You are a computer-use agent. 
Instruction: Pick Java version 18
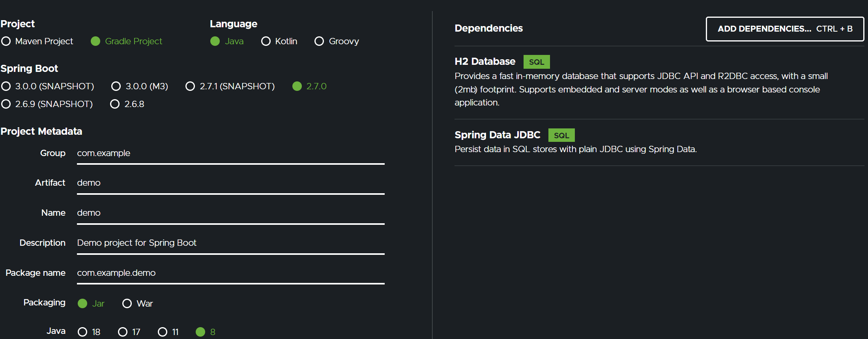click(x=89, y=332)
